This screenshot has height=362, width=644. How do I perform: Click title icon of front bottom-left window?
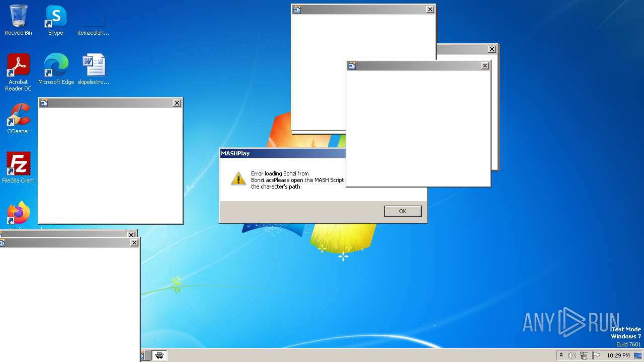2,243
